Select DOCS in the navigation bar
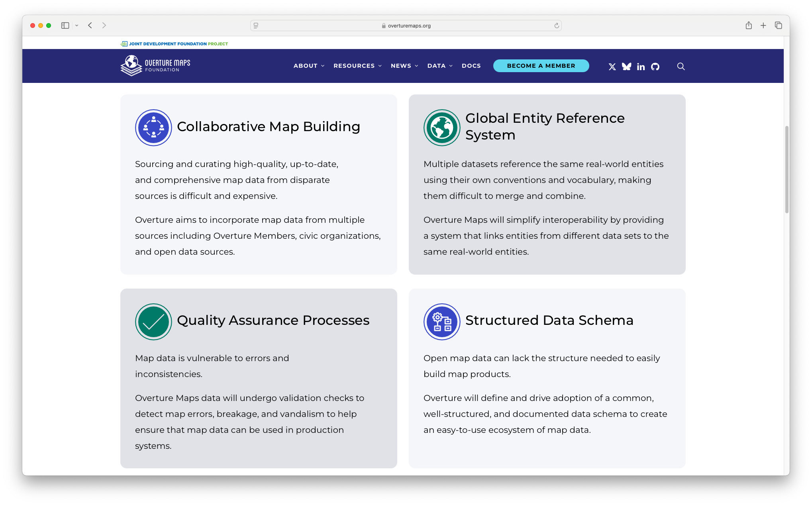The height and width of the screenshot is (505, 812). click(x=471, y=66)
